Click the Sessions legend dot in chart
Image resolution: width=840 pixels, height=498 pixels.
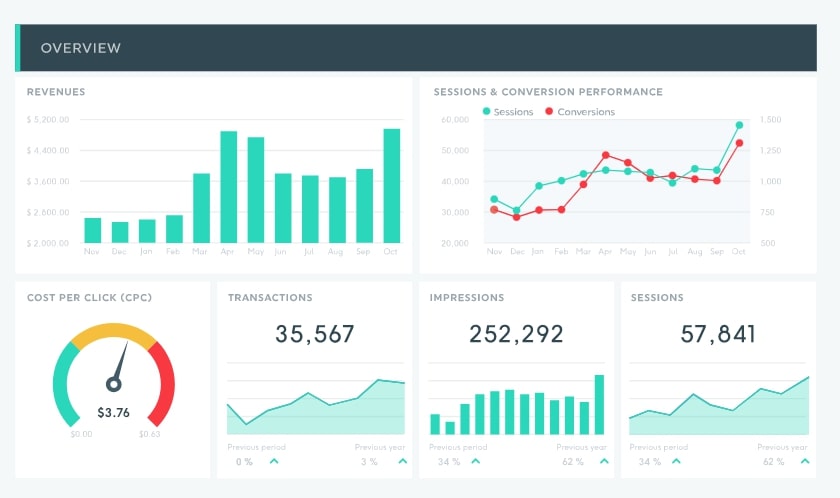pos(486,111)
